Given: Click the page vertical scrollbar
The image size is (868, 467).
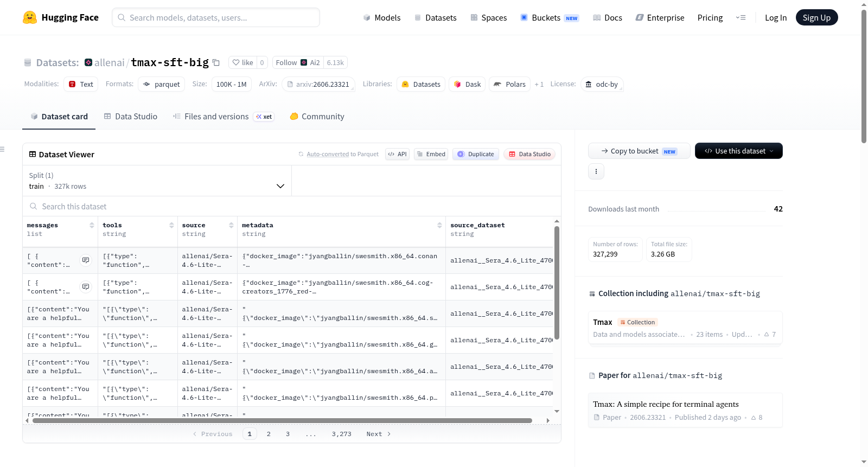Looking at the screenshot, I should point(864,76).
